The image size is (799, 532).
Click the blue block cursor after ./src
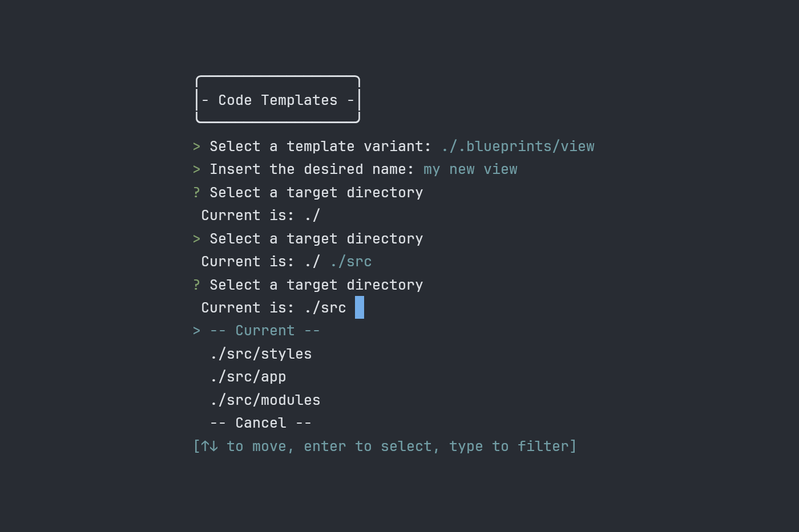tap(360, 308)
